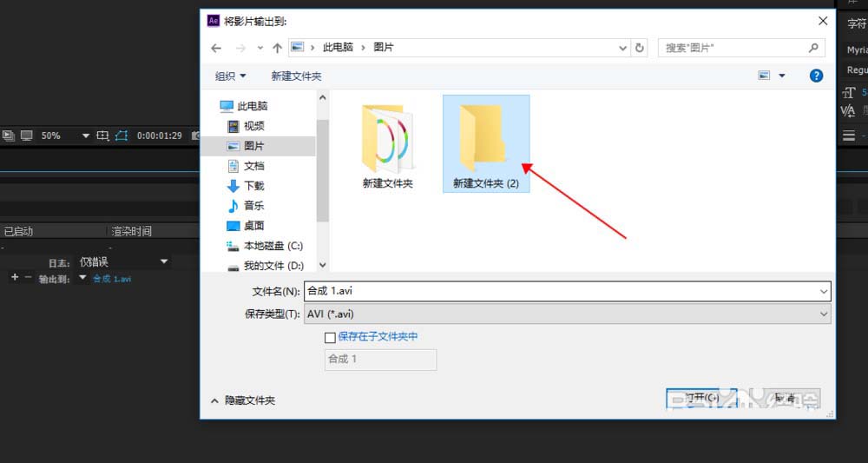Select the 新建文件夹 folder with pictures
This screenshot has height=463, width=868.
pyautogui.click(x=387, y=145)
